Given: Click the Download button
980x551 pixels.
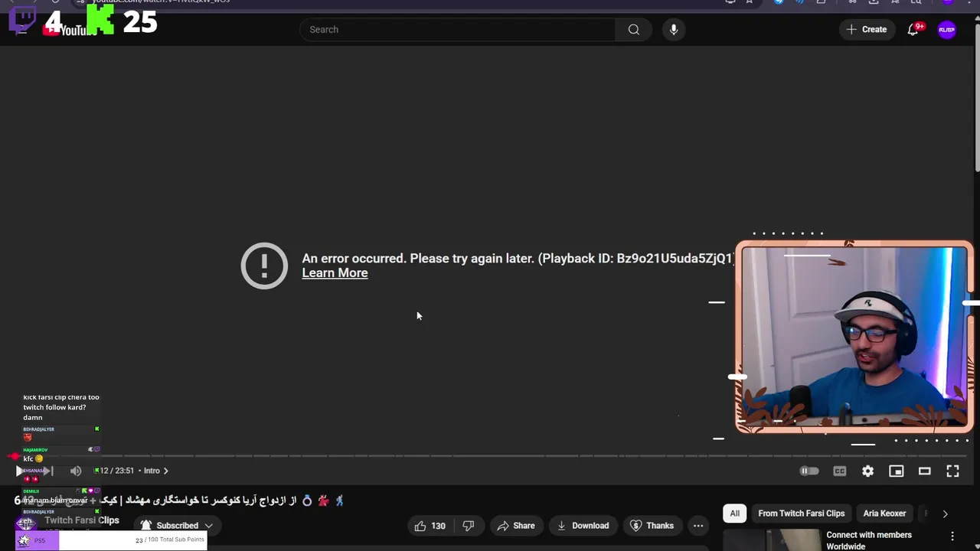Looking at the screenshot, I should (583, 526).
